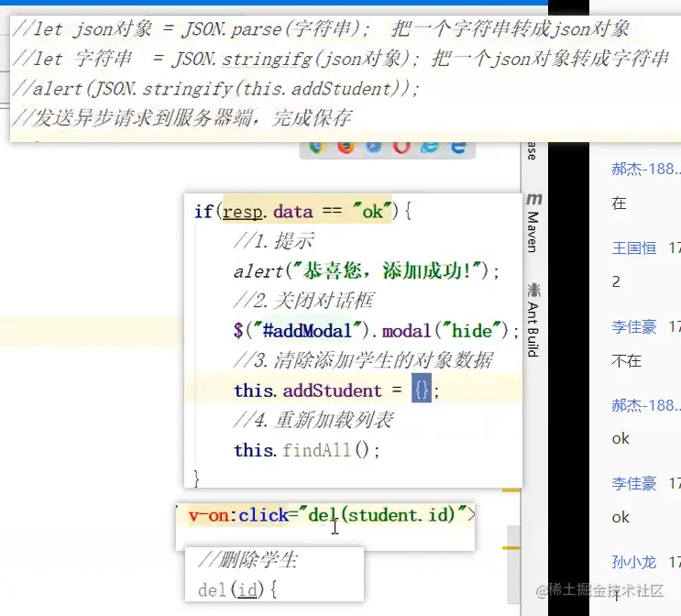Click the Maven 'm' icon in the sidebar

click(x=533, y=199)
